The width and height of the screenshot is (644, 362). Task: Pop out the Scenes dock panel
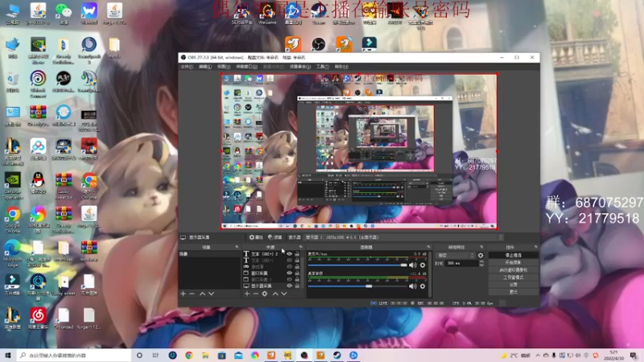click(x=237, y=247)
